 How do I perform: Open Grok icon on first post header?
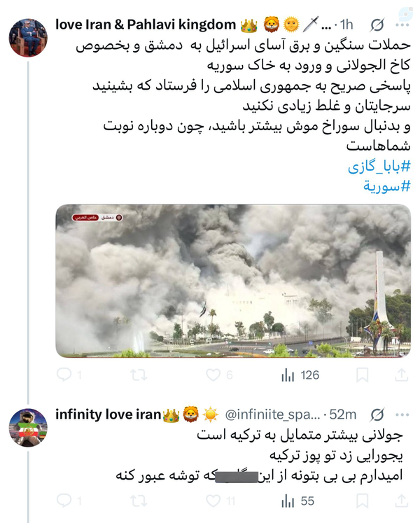coord(377,25)
